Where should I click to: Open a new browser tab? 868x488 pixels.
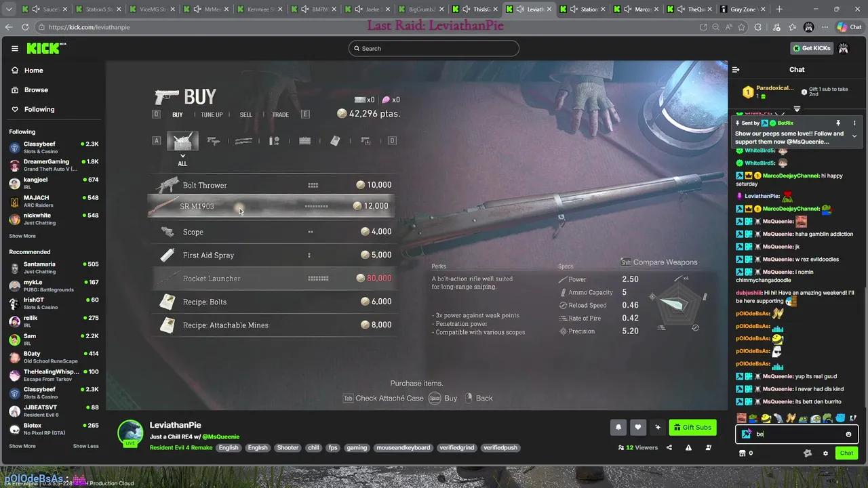coord(779,9)
